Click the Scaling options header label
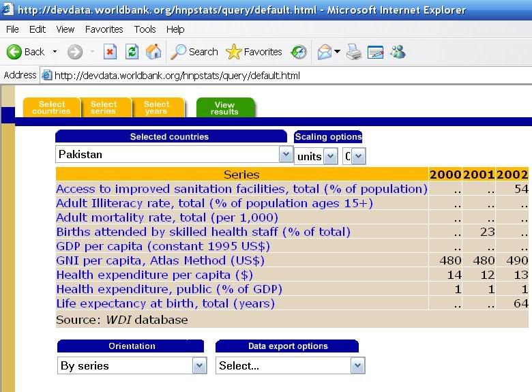The height and width of the screenshot is (392, 532). [x=328, y=136]
